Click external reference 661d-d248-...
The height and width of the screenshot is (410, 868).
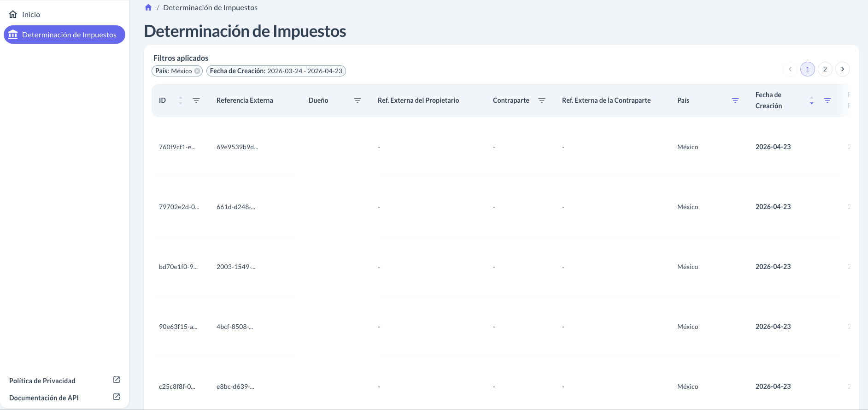[x=236, y=207]
